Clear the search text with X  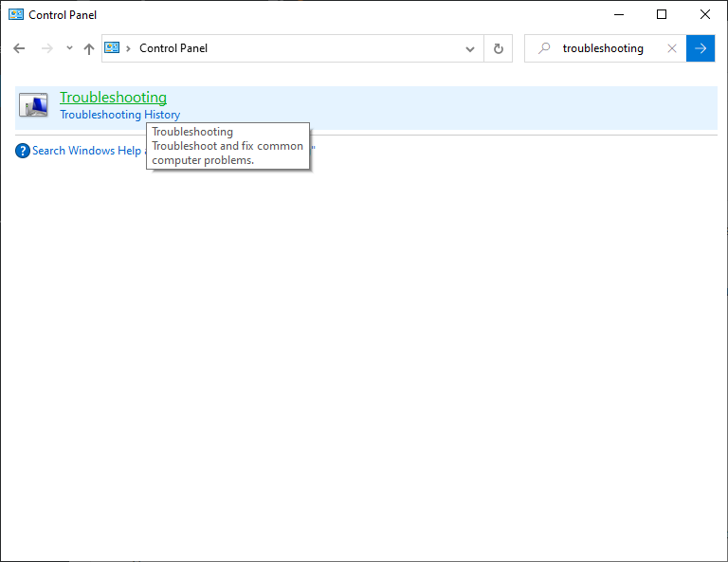[672, 48]
